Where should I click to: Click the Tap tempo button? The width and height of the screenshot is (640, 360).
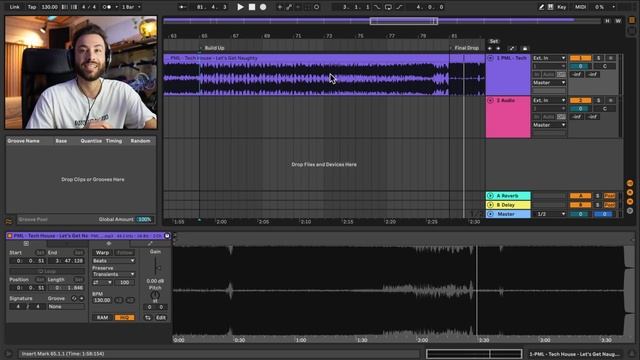click(32, 7)
